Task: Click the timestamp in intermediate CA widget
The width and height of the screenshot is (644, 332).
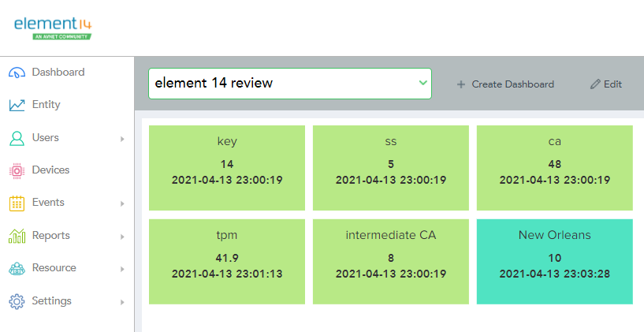Action: tap(391, 274)
